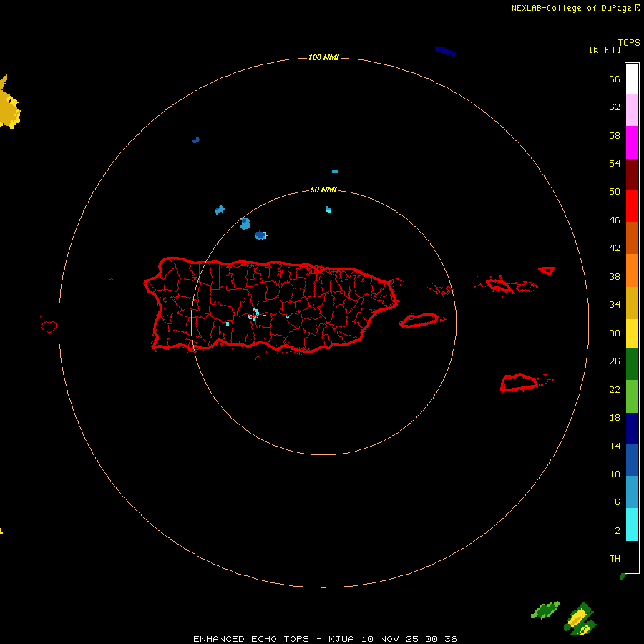
Task: Click the ENHANCED ECHO TOPS KJUA timestamp caption
Action: pyautogui.click(x=325, y=639)
